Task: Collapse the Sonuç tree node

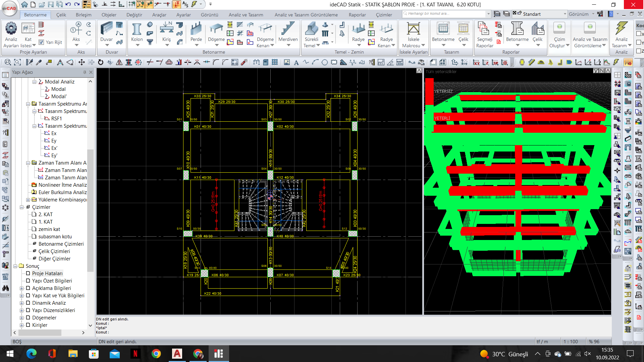Action: [x=15, y=266]
